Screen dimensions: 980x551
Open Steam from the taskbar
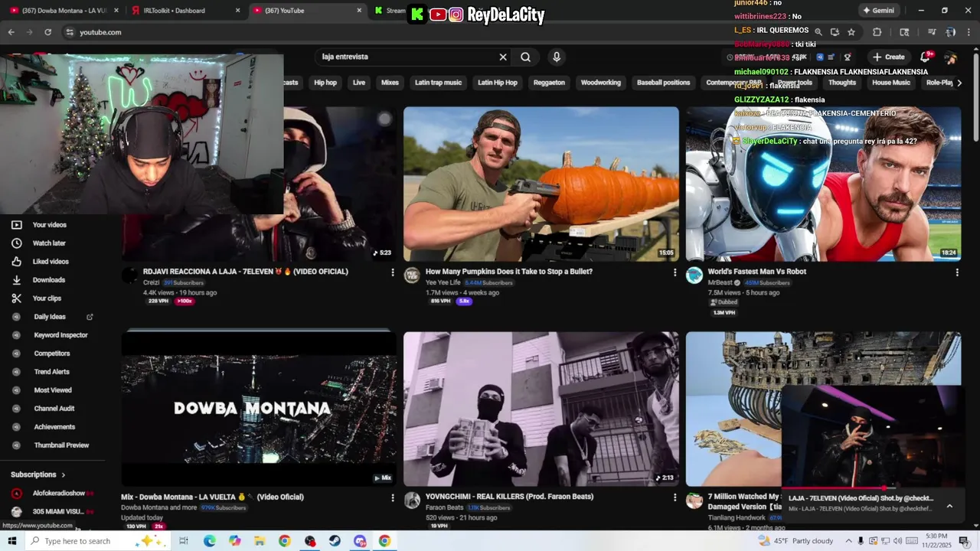point(335,541)
